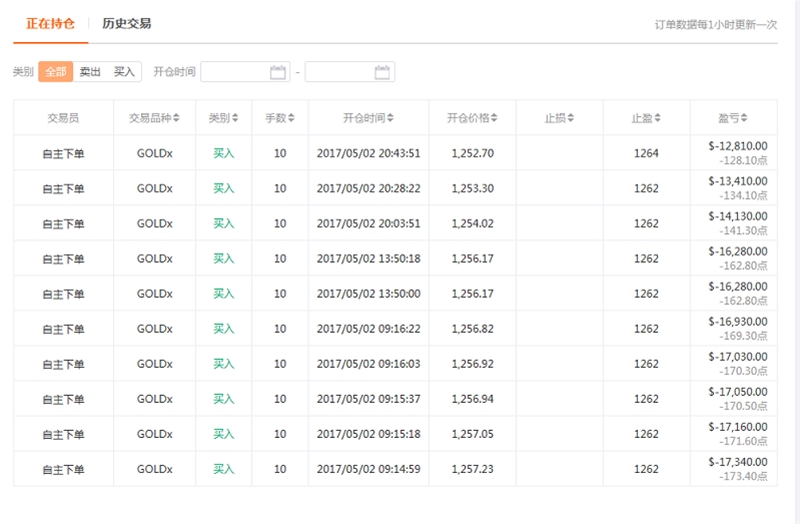Click the order update notice text

click(x=716, y=24)
